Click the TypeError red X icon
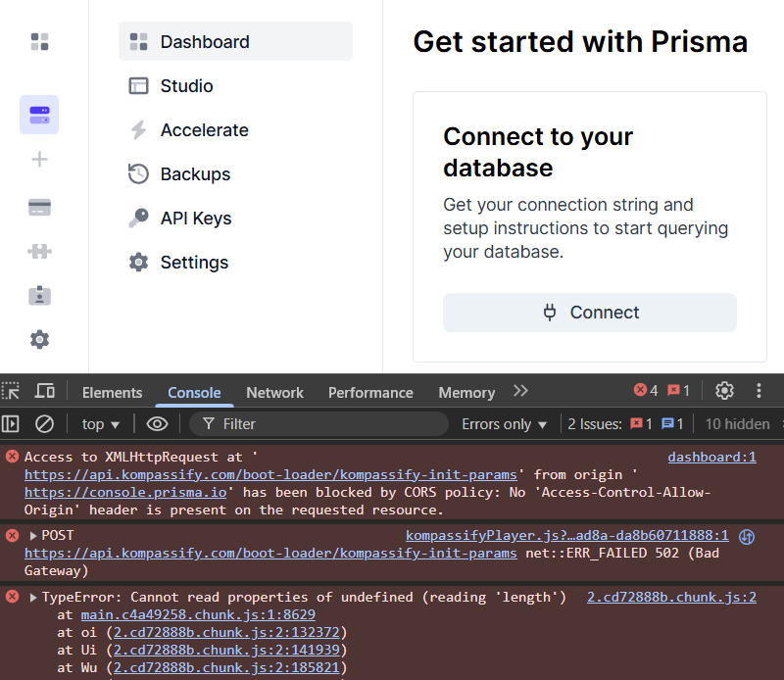The image size is (784, 680). click(x=13, y=597)
